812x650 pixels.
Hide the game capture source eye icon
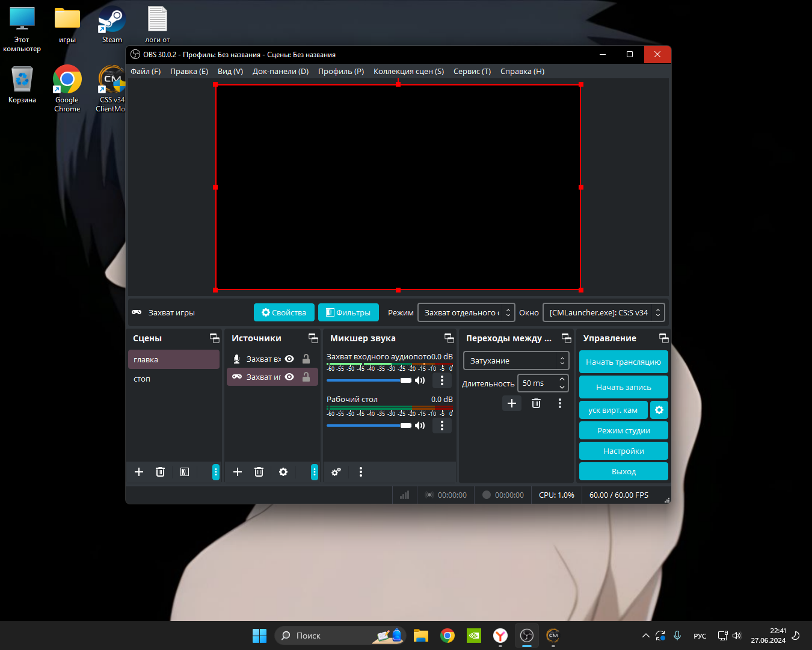[289, 377]
